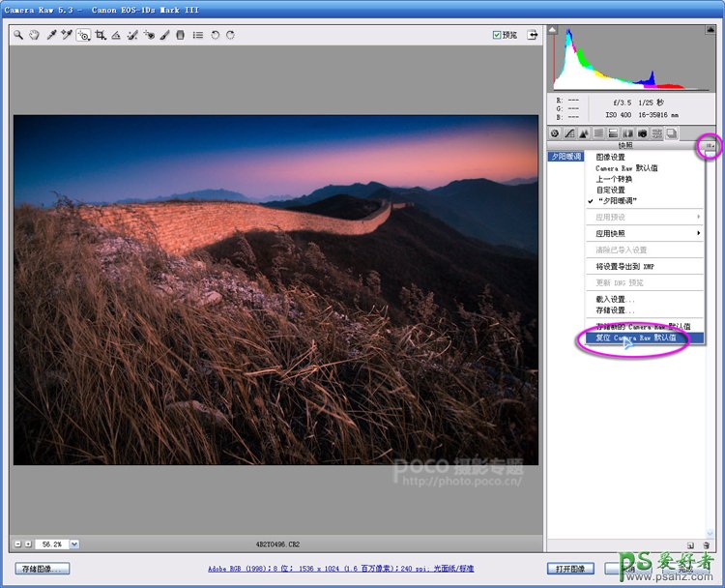This screenshot has width=725, height=588.
Task: Toggle full screen mode icon
Action: coord(532,35)
